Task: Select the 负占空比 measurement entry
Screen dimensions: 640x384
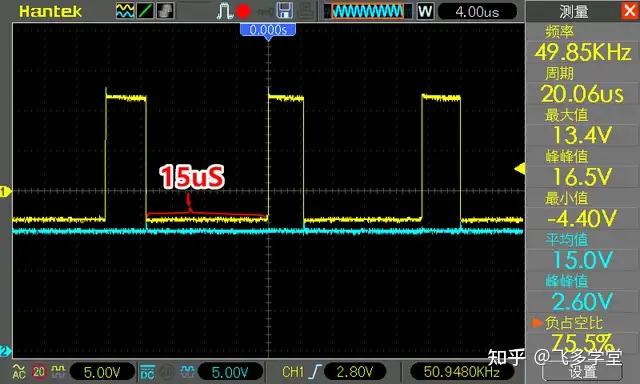Action: [582, 334]
